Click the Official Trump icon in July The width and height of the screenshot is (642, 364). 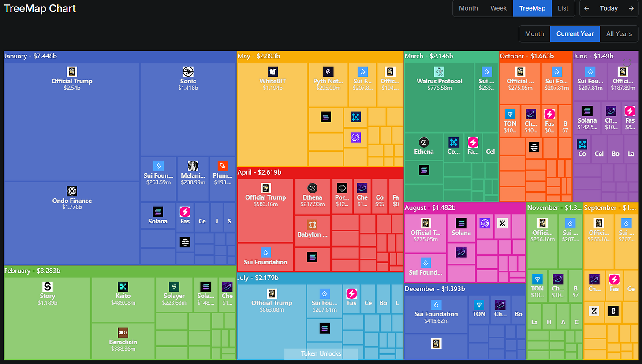point(272,293)
